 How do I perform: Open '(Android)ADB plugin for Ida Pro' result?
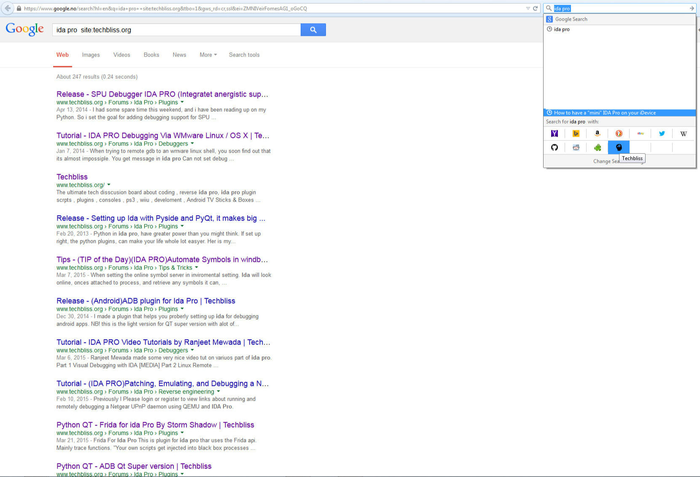pos(146,301)
